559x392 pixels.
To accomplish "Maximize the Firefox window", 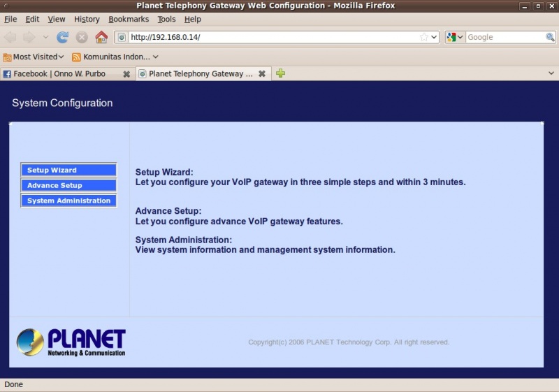I will [538, 6].
